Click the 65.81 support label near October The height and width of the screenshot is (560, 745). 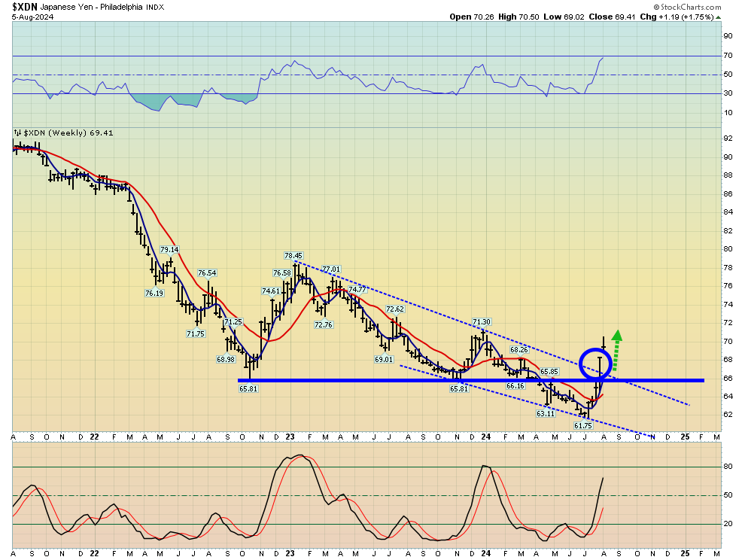pyautogui.click(x=248, y=388)
